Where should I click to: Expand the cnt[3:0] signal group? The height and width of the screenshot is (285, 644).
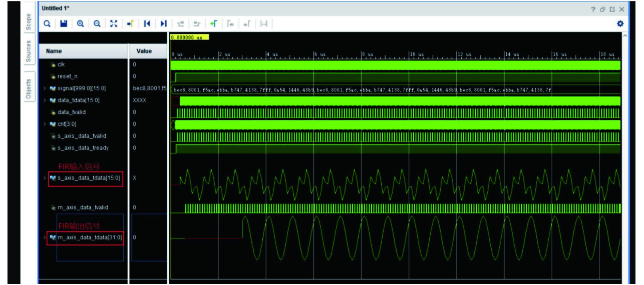click(45, 124)
